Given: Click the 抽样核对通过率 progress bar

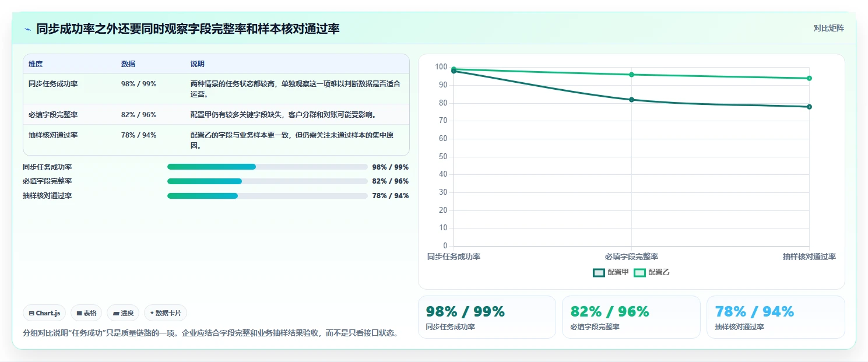Looking at the screenshot, I should click(x=267, y=196).
